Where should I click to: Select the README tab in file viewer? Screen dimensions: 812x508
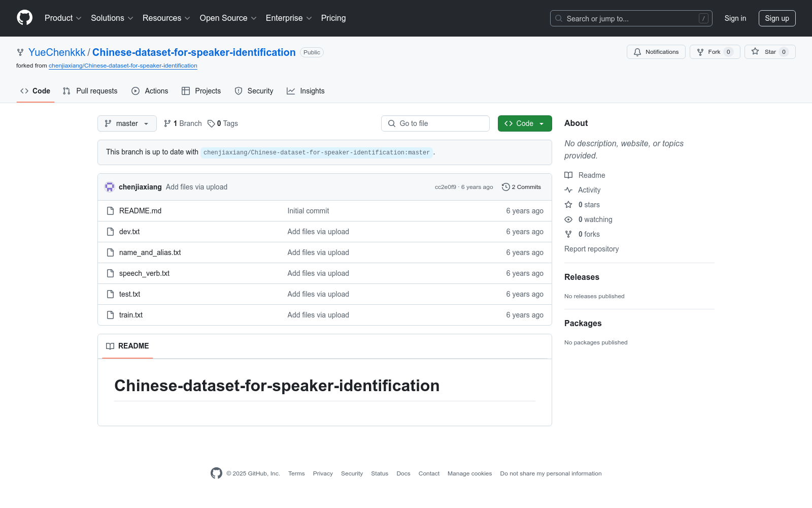127,346
